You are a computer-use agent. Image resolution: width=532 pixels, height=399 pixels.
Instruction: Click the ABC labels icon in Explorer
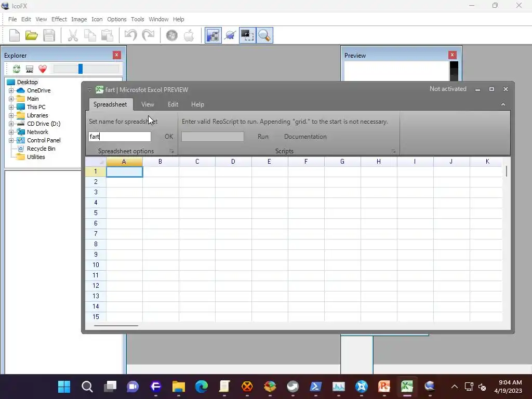click(30, 69)
